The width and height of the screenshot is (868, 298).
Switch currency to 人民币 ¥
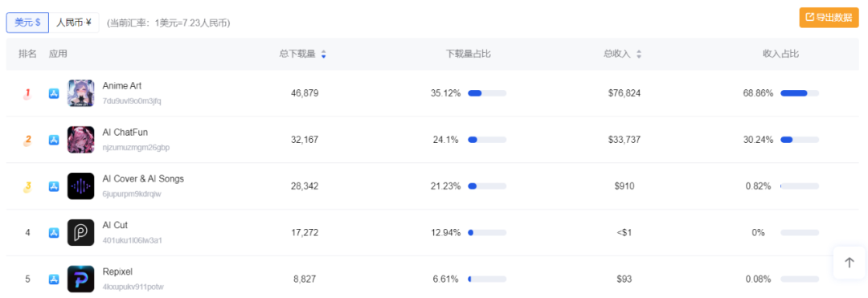(x=74, y=22)
